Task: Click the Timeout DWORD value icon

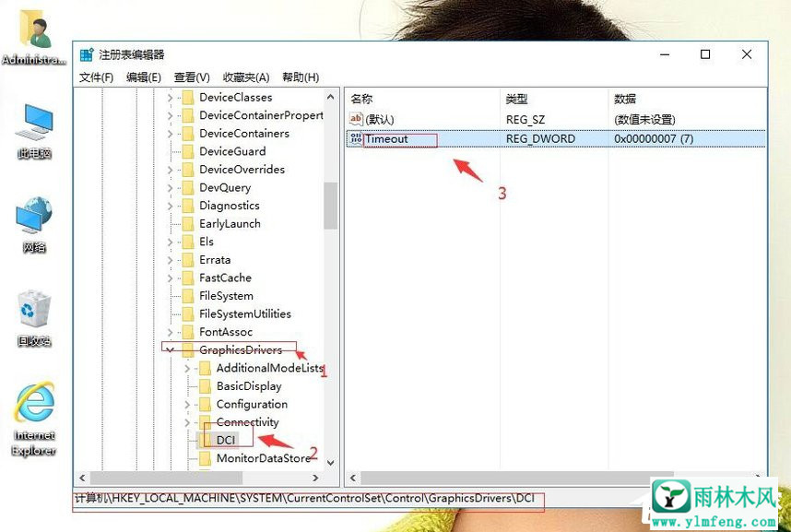Action: point(356,138)
